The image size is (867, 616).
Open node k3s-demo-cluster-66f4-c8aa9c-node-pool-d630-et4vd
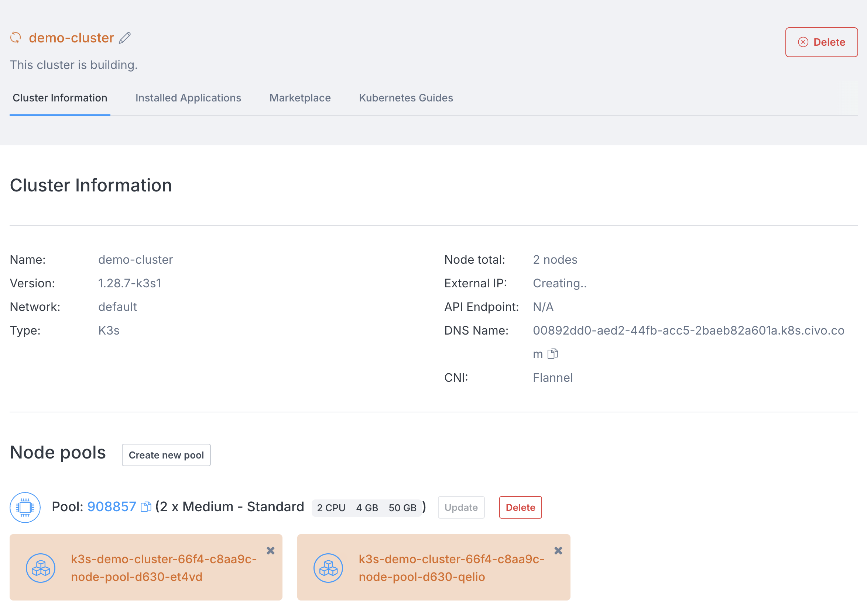[x=164, y=568]
